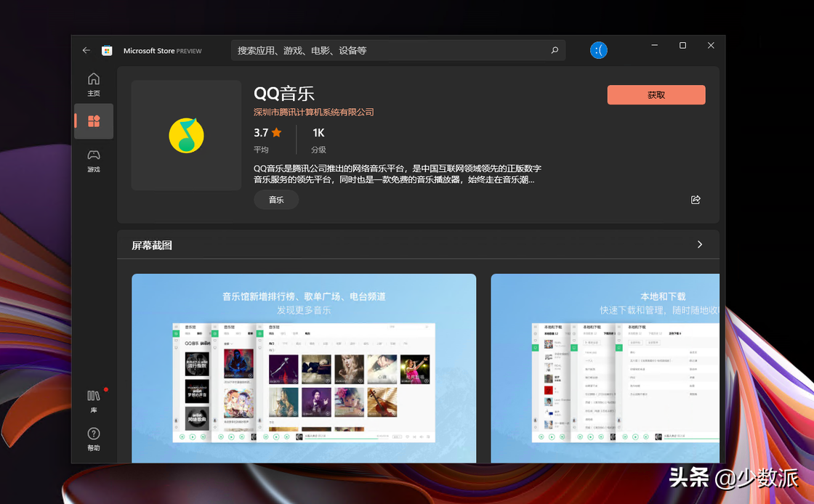The height and width of the screenshot is (504, 814).
Task: Select the apps section in sidebar
Action: [94, 121]
